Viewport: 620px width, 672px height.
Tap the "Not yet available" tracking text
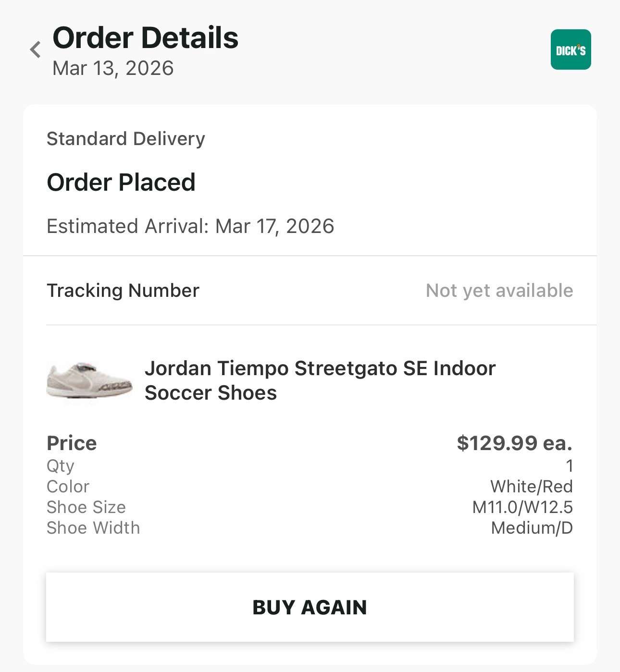click(499, 291)
